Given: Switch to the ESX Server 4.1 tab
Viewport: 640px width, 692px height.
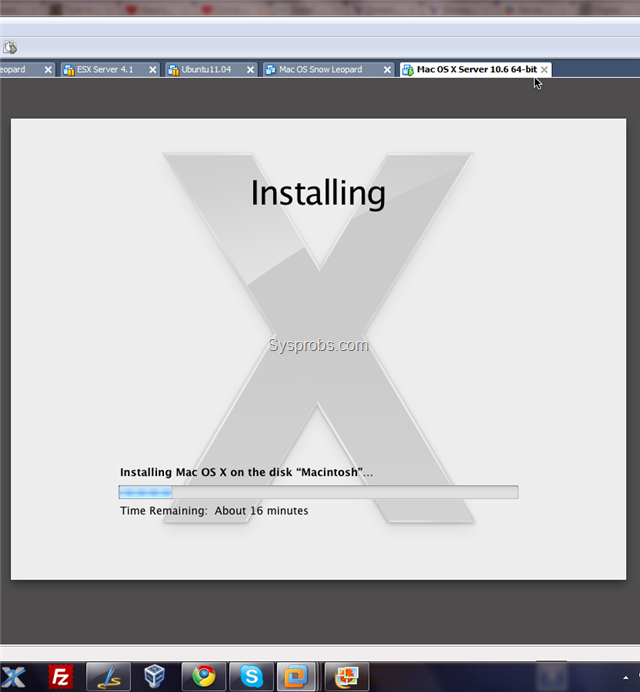Looking at the screenshot, I should [x=109, y=70].
